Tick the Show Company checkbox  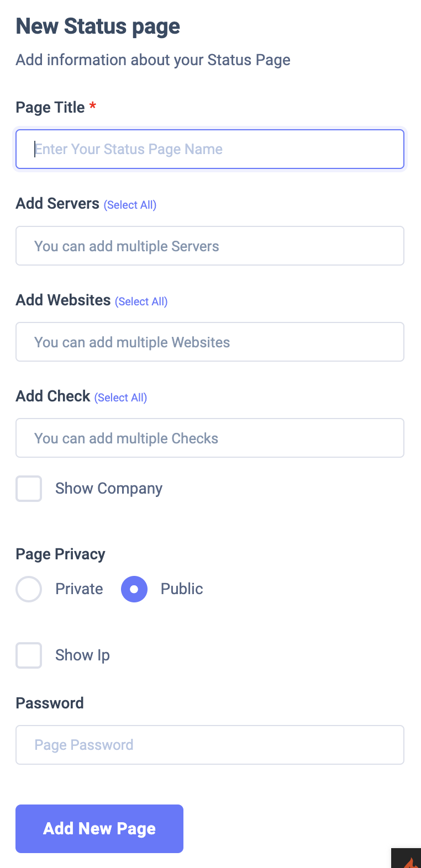[29, 489]
